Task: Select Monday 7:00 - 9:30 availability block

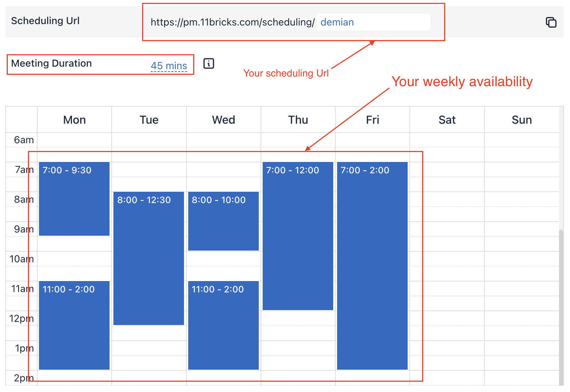Action: (74, 198)
